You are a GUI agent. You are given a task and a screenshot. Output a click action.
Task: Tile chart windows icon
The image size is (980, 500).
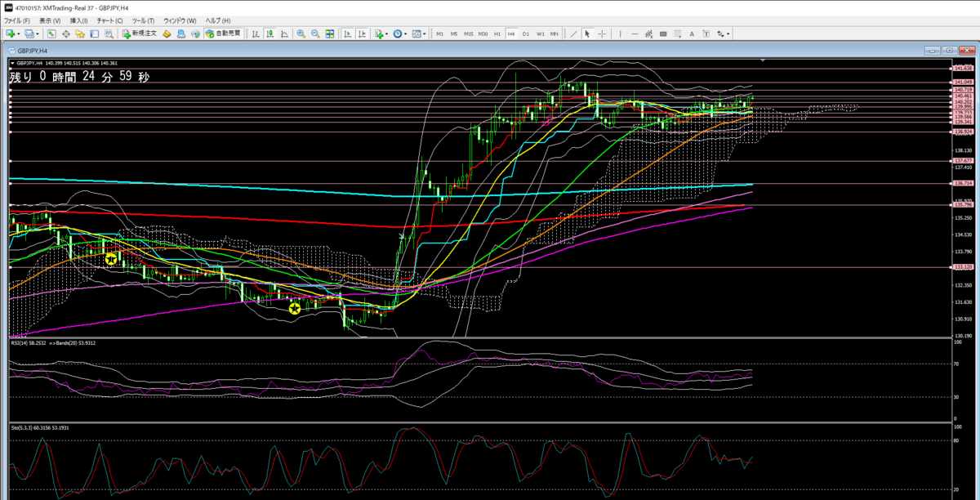(329, 33)
